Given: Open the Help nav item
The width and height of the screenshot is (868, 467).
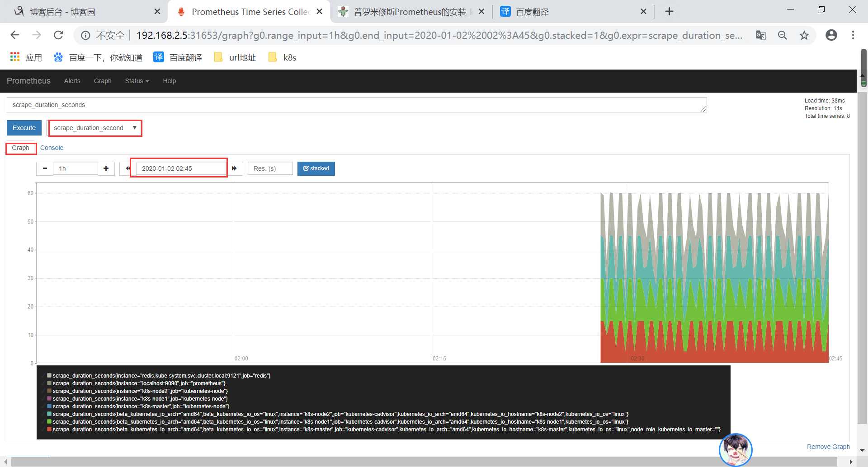Looking at the screenshot, I should (170, 81).
